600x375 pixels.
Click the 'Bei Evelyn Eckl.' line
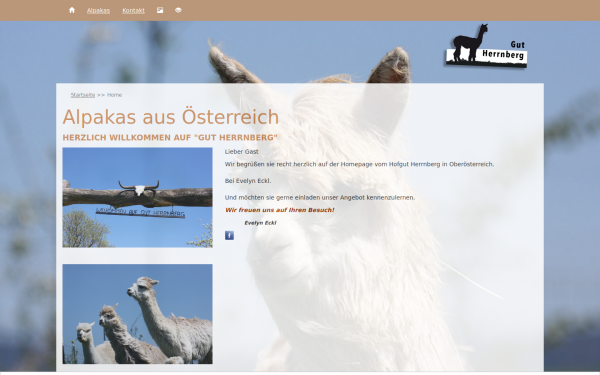(248, 181)
